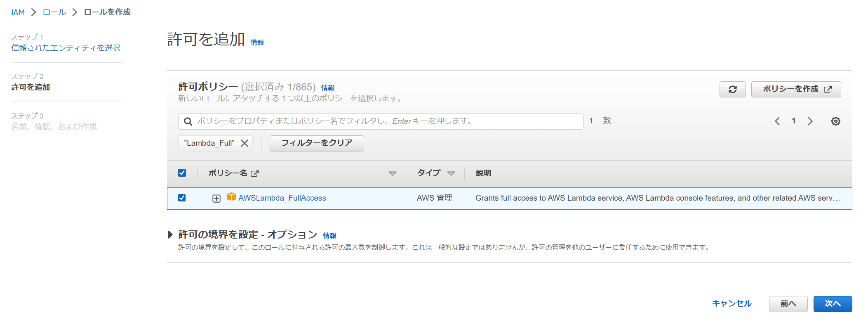Click the "1 一致" match count text
The image size is (868, 322).
[600, 121]
